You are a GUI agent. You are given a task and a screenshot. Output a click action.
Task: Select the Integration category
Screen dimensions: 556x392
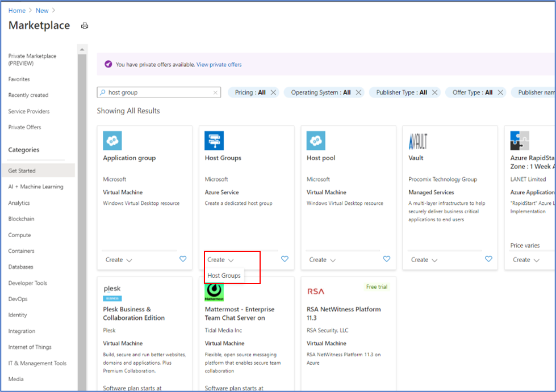click(22, 331)
